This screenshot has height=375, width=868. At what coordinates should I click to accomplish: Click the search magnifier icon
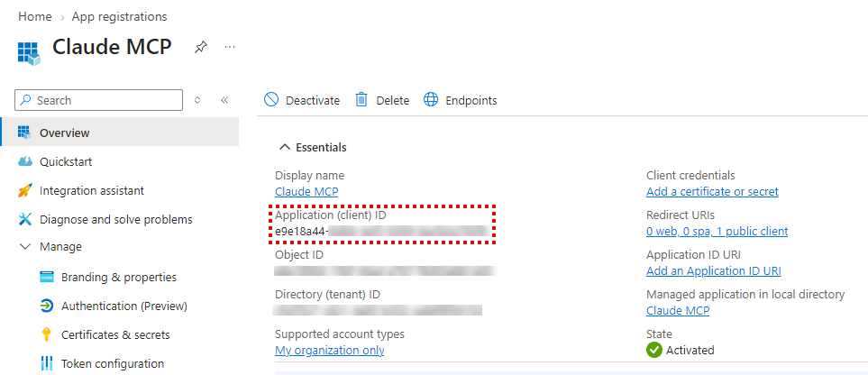[25, 100]
